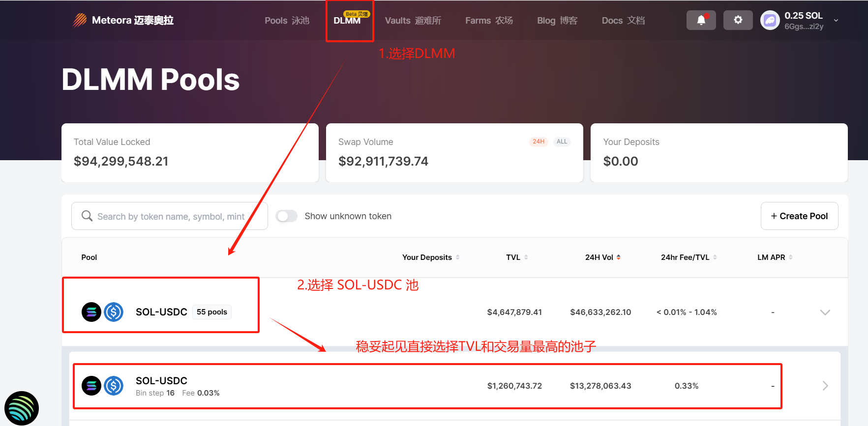
Task: Click fee range < 0.01% - 1.04%
Action: 687,312
